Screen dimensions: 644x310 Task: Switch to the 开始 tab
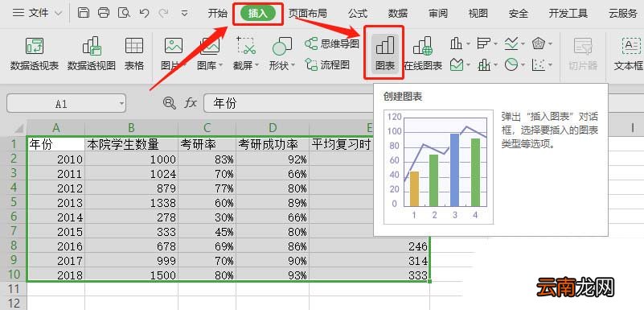217,14
